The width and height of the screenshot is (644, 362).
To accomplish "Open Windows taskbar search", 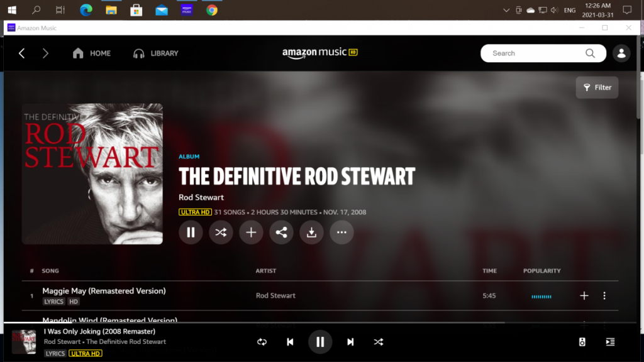I will [x=36, y=10].
